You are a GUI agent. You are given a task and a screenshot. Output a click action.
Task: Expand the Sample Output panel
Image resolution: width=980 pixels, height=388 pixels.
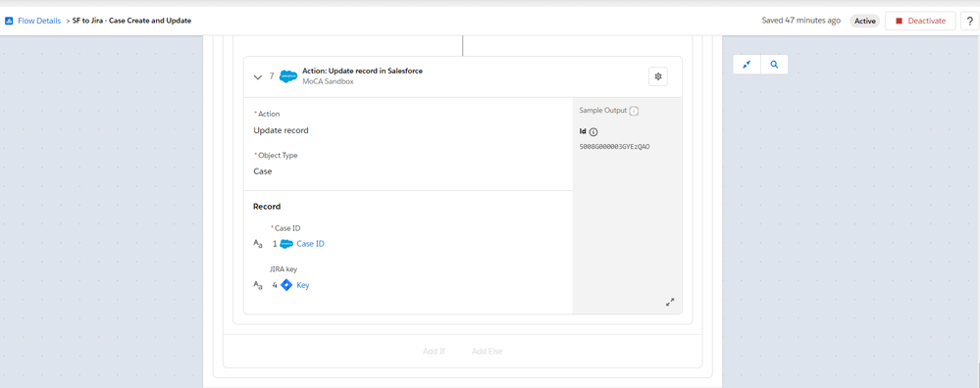tap(670, 302)
